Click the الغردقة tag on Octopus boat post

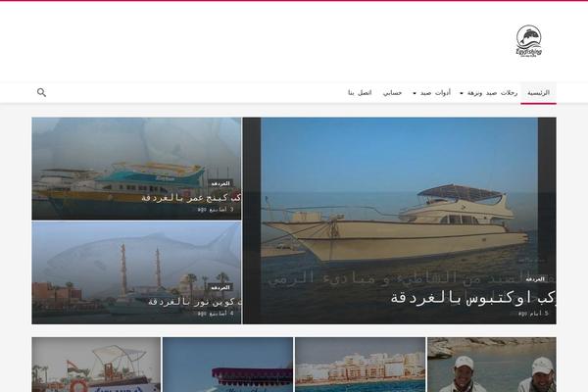point(535,279)
